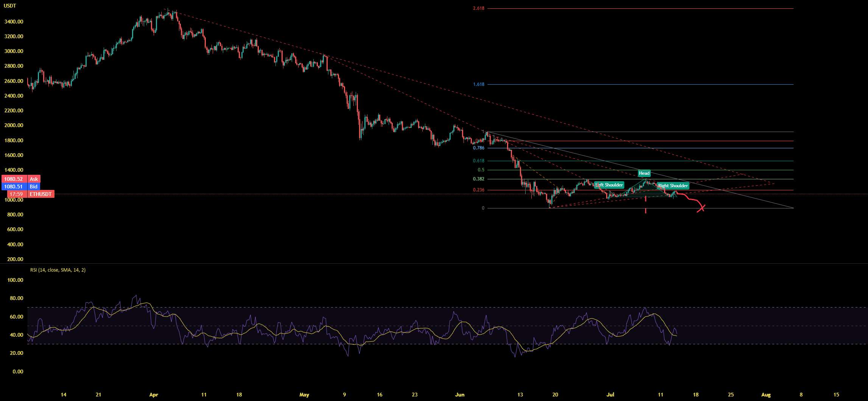Click the RSI 80.00 scale label
Image resolution: width=868 pixels, height=401 pixels.
(x=17, y=298)
